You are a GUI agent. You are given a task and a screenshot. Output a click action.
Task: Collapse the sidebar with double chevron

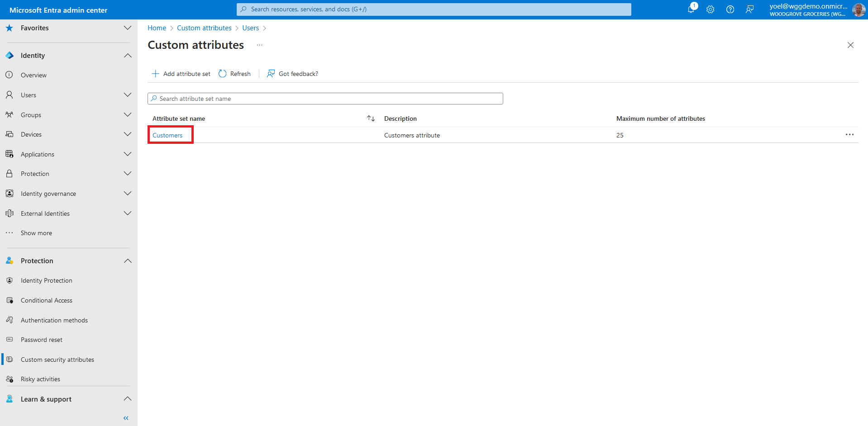click(126, 418)
